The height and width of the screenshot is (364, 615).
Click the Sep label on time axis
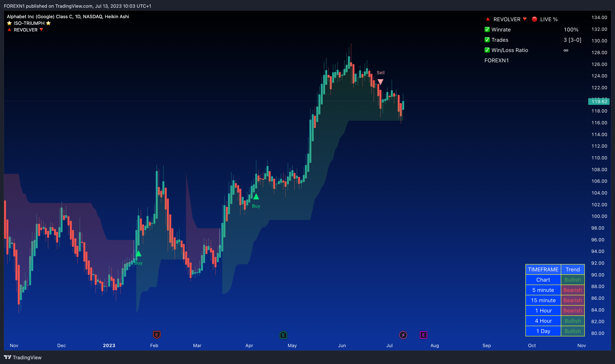click(487, 345)
